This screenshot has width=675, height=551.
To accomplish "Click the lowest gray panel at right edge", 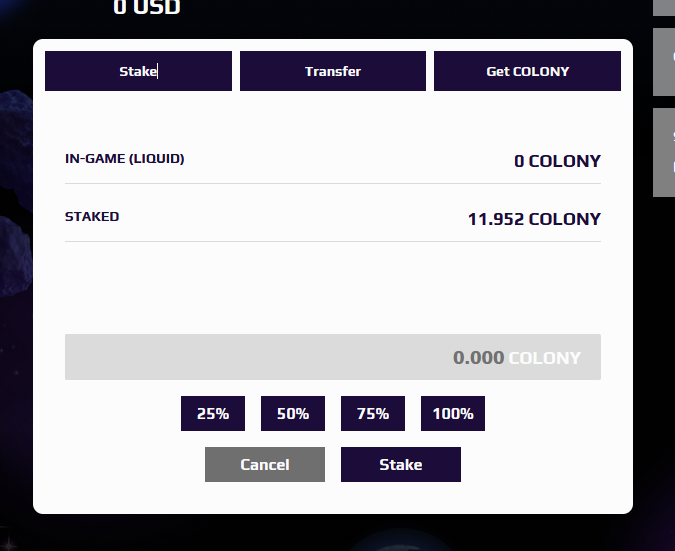I will coord(664,151).
